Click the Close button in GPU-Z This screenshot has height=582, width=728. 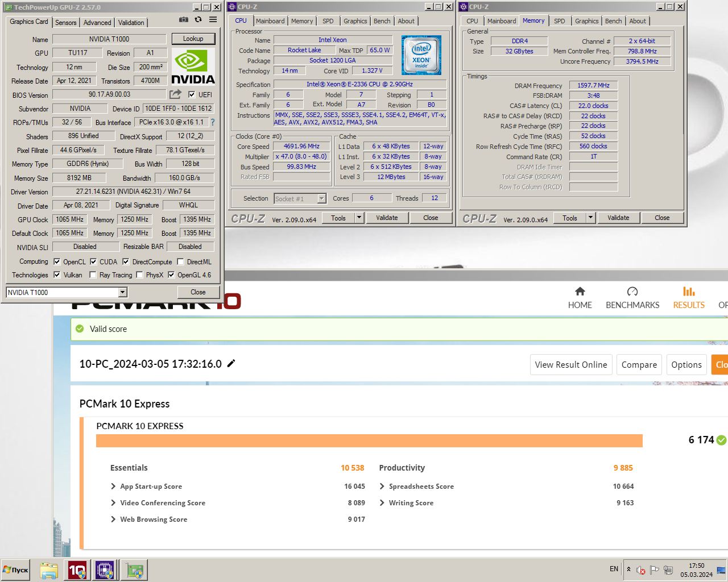click(x=198, y=292)
